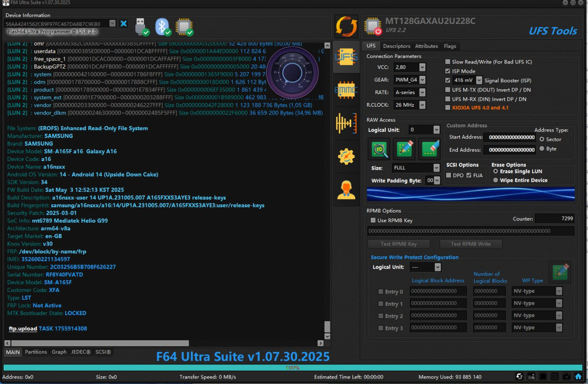The image size is (588, 384).
Task: Click the chip status icon in Device Information
Action: [184, 26]
